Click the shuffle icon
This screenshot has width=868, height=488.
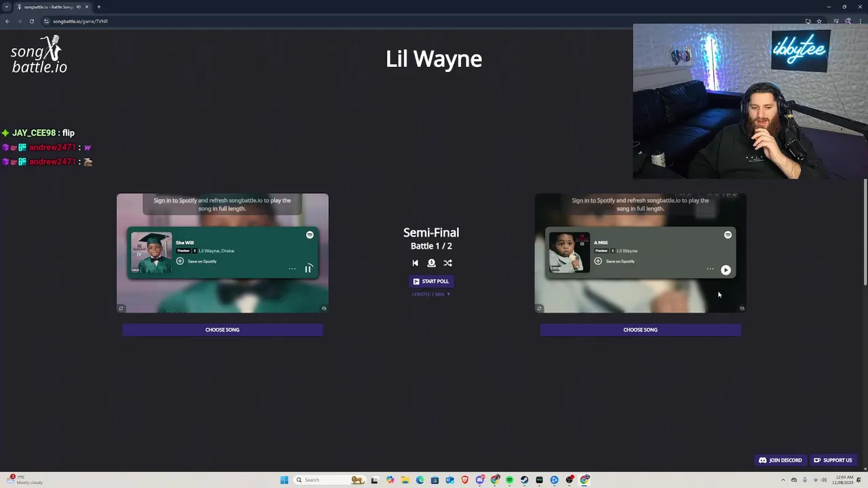click(448, 263)
